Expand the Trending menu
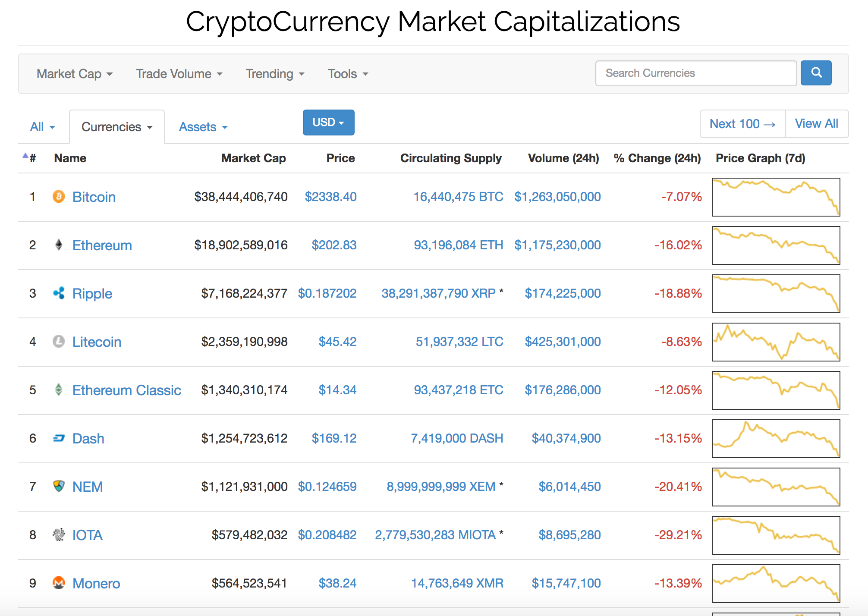This screenshot has height=616, width=868. (275, 74)
